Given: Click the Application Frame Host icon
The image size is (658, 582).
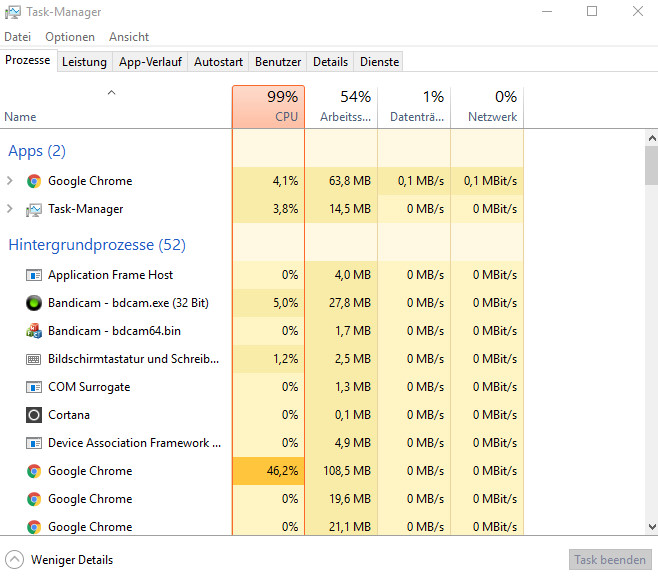Looking at the screenshot, I should 34,275.
